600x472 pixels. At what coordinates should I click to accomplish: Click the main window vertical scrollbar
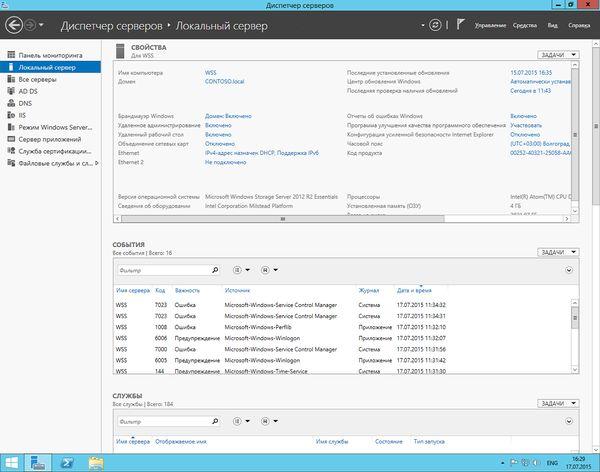596,126
